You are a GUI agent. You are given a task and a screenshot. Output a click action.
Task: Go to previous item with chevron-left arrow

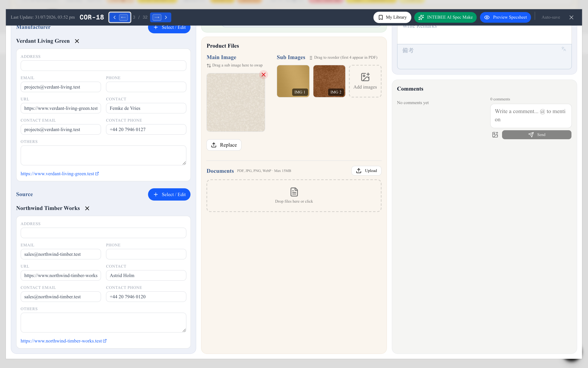click(115, 17)
